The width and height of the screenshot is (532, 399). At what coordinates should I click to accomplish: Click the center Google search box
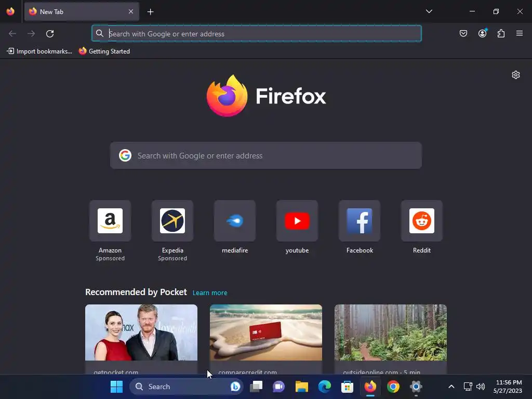(x=266, y=155)
